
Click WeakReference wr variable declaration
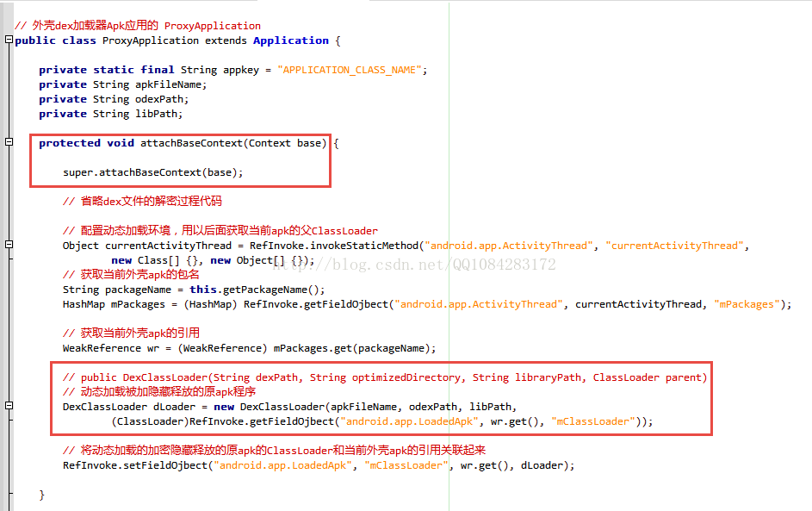click(x=111, y=348)
